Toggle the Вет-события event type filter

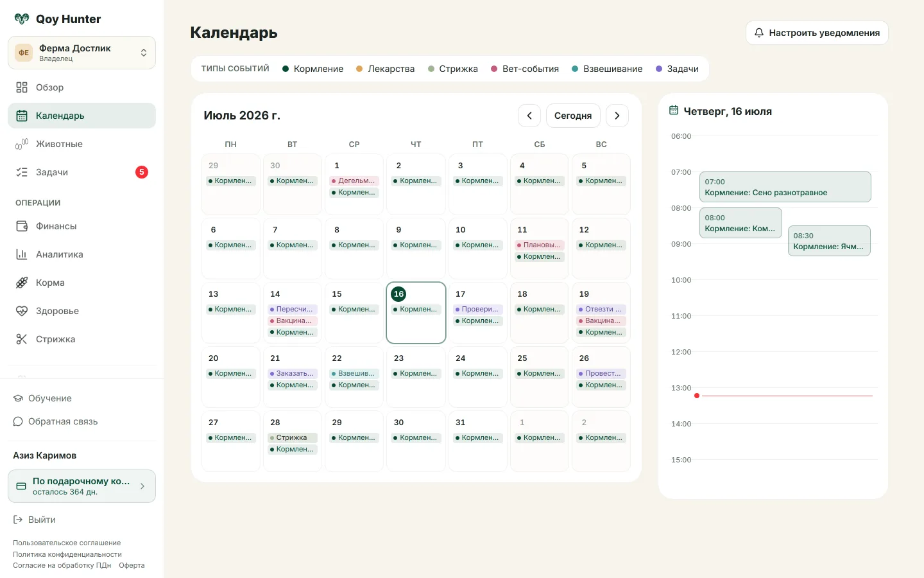click(x=524, y=69)
